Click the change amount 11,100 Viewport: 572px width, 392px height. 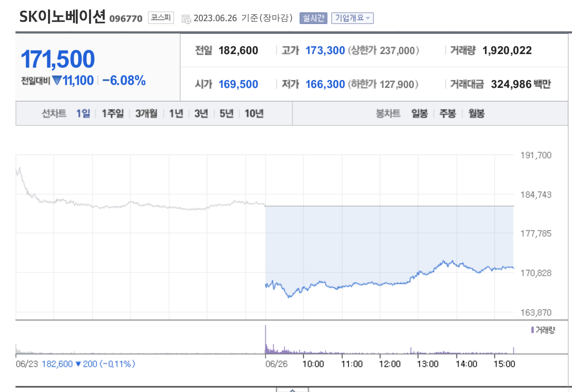[x=78, y=81]
